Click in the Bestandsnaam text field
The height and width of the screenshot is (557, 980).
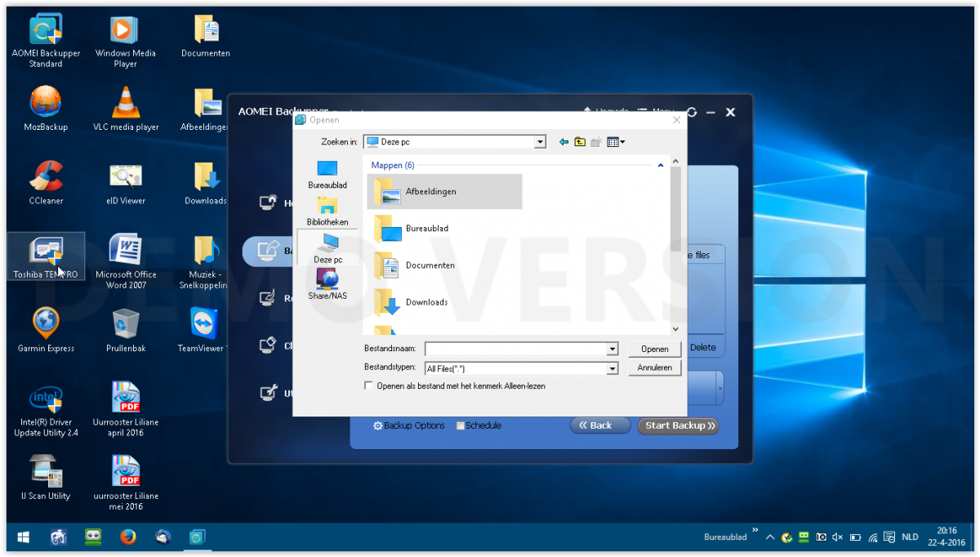[x=515, y=350]
